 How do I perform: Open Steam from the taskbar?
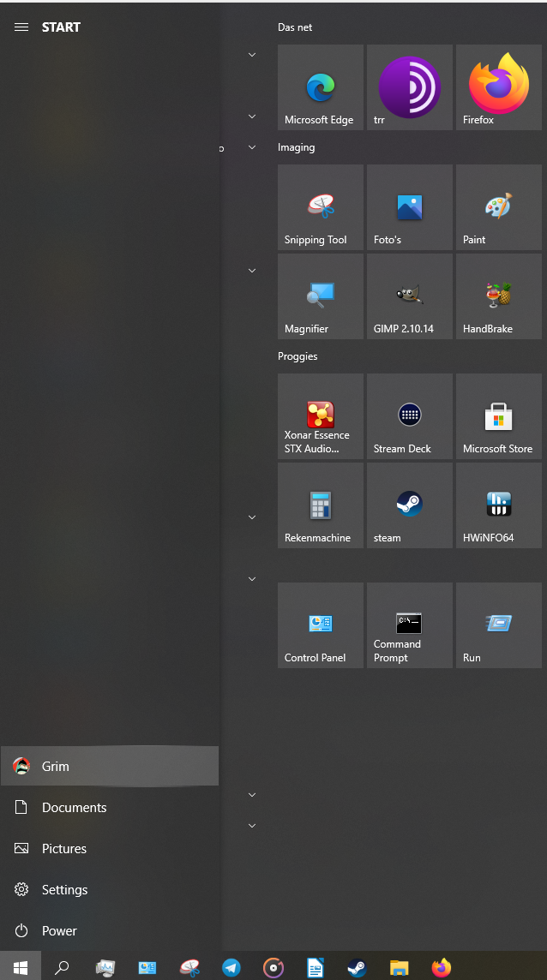tap(358, 967)
